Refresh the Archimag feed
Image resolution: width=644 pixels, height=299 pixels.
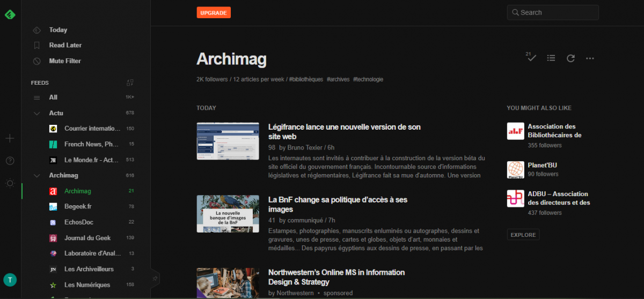coord(570,58)
